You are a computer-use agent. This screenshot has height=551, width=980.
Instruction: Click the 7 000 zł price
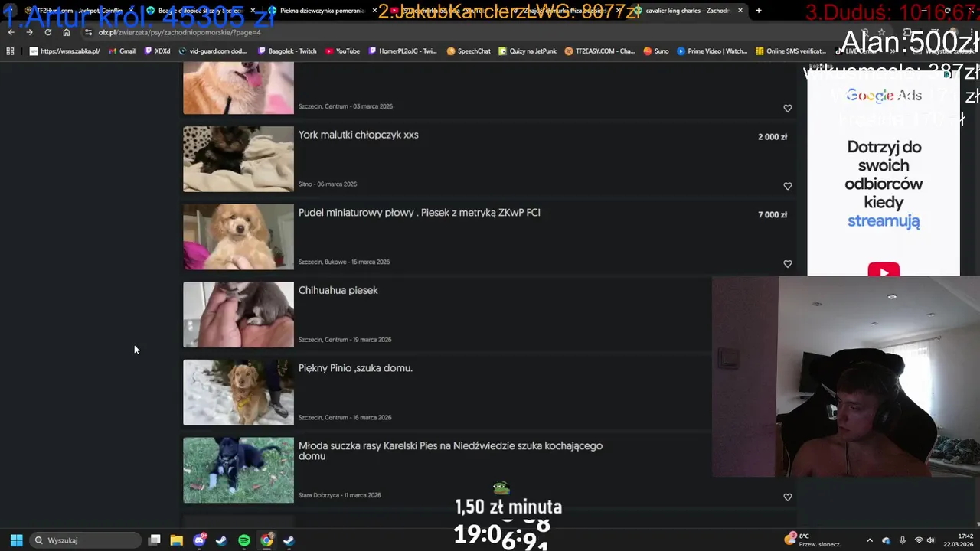[773, 215]
